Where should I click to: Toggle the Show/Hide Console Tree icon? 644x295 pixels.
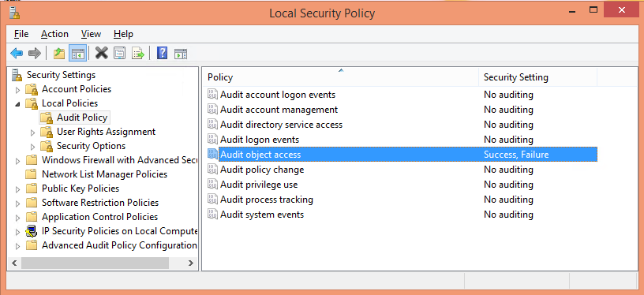(77, 53)
